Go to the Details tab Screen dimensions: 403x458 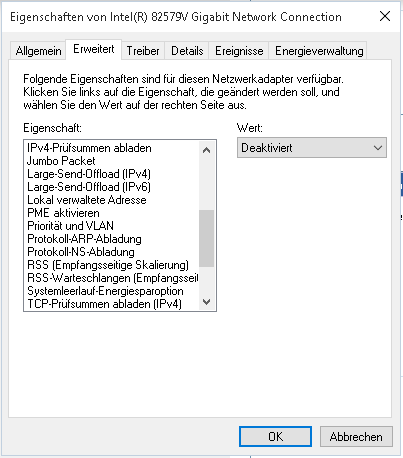click(187, 51)
